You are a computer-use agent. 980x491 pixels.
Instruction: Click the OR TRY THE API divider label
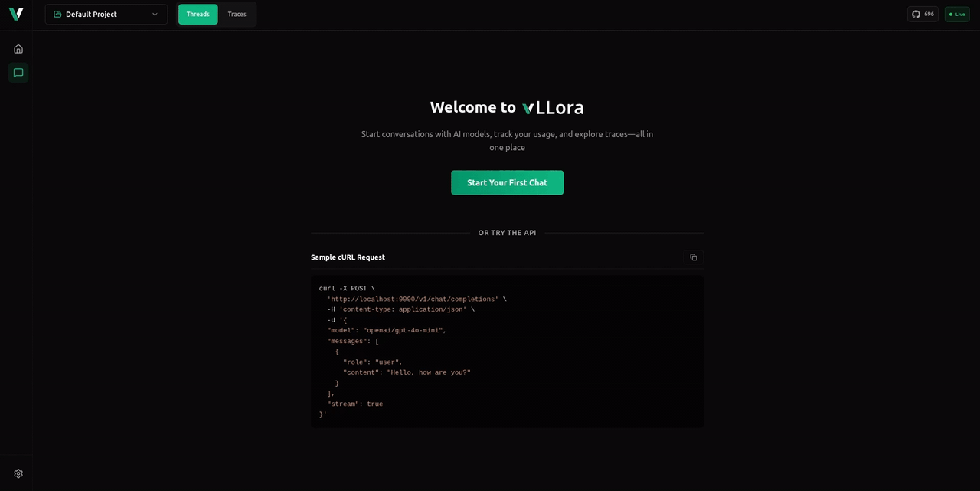point(507,232)
